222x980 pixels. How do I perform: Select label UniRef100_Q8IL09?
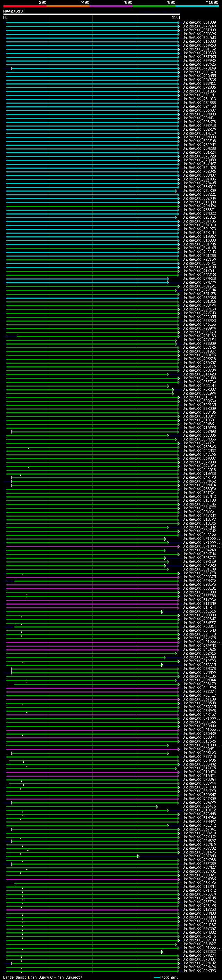coord(199,569)
